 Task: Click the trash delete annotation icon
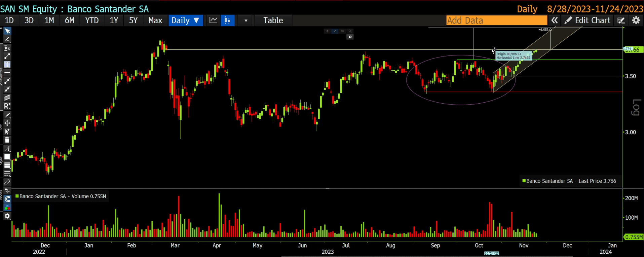[7, 140]
